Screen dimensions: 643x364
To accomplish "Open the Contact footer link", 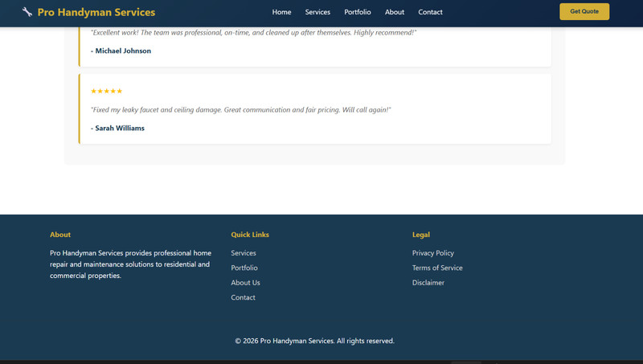I will tap(243, 297).
